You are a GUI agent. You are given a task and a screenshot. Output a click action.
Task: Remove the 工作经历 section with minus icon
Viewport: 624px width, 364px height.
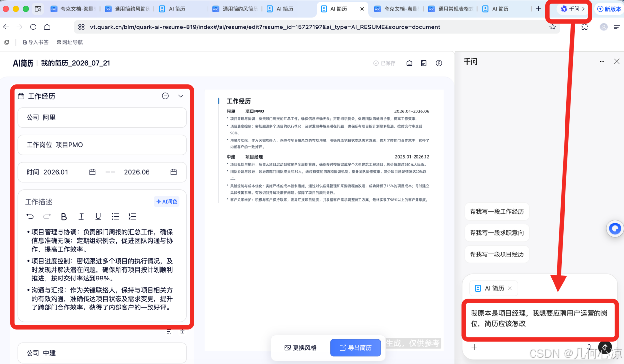click(x=165, y=96)
